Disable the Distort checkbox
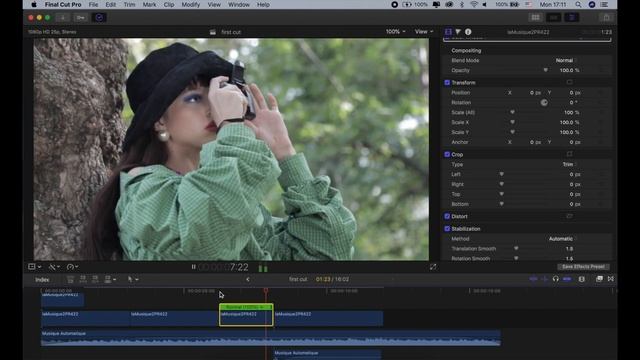This screenshot has width=640, height=360. click(x=447, y=216)
